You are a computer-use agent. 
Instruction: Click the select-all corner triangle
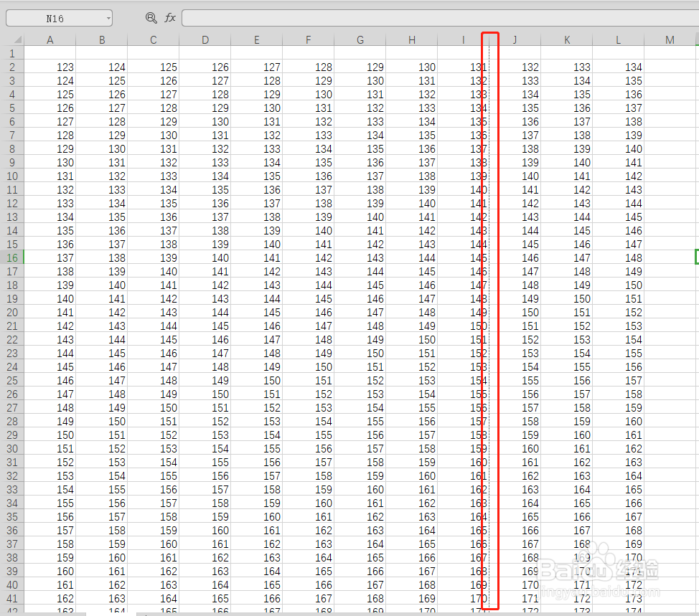pos(17,39)
